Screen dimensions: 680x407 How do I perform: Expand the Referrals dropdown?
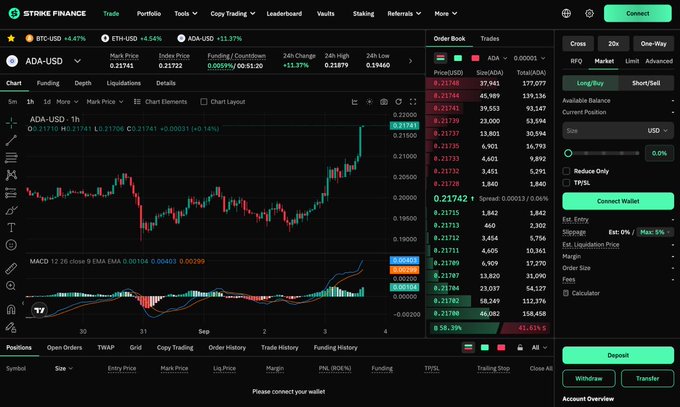pyautogui.click(x=404, y=13)
